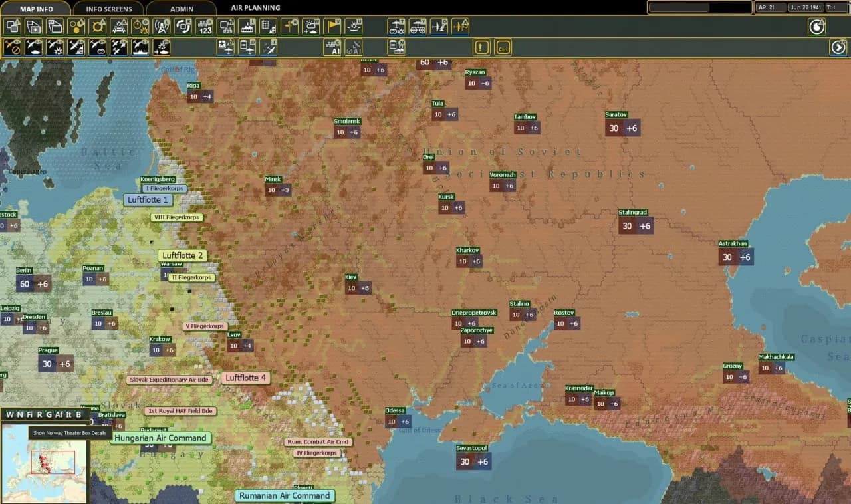Click the grid with factory icon
Screen dimensions: 851x504
pos(268,27)
